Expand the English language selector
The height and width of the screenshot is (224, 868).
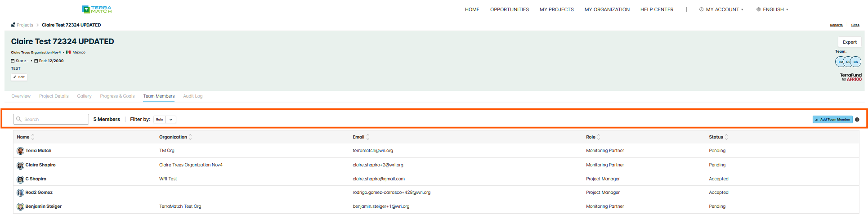tap(772, 9)
